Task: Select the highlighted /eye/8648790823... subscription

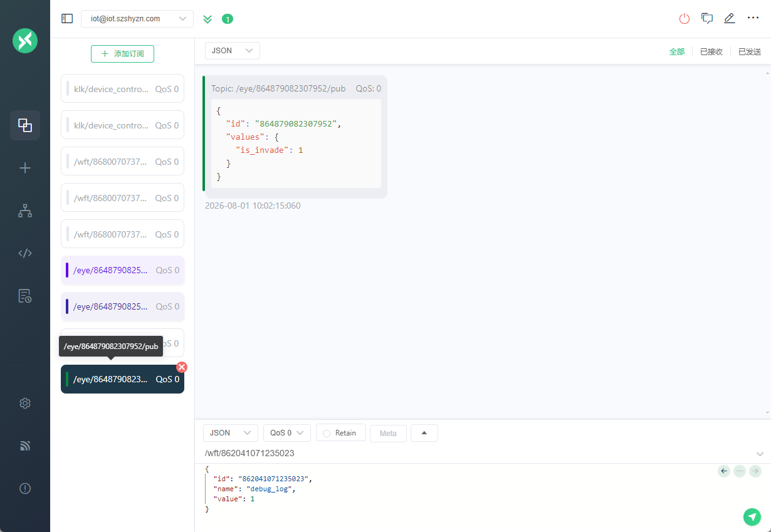Action: 122,379
